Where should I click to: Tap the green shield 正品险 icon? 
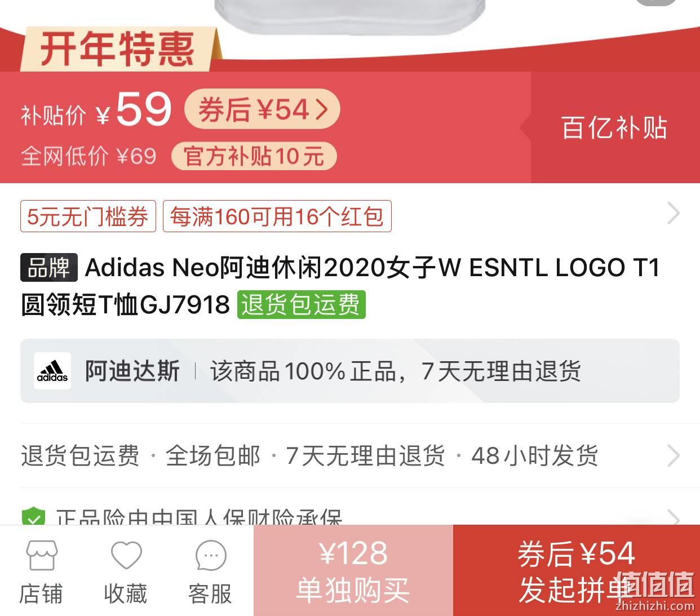[33, 517]
